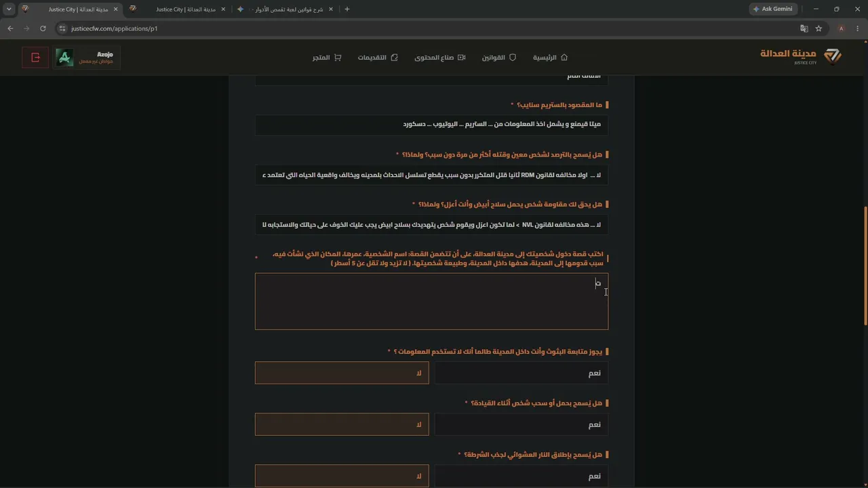This screenshot has width=868, height=488.
Task: Click the مدينة العدالة site title
Action: click(x=788, y=54)
